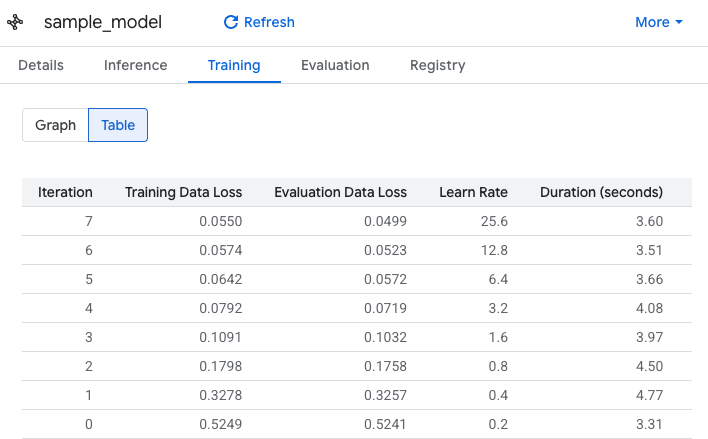Click duration value 4.50

point(649,366)
